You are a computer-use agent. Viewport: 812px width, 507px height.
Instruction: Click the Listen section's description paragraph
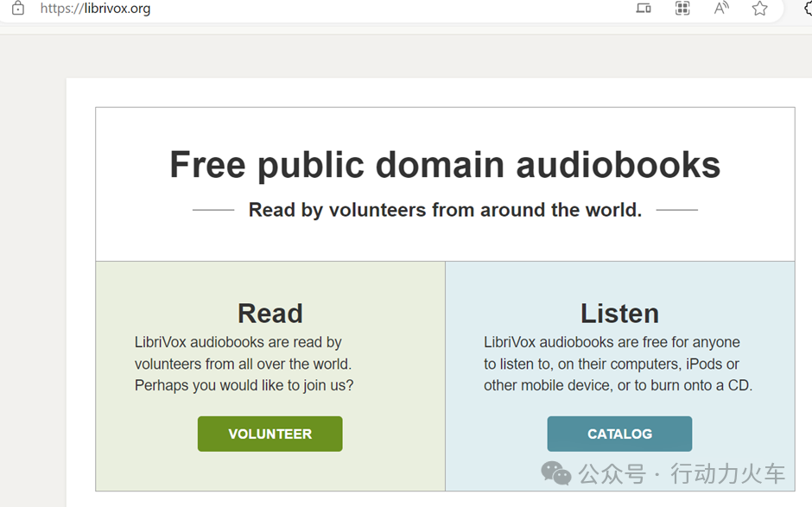coord(618,364)
